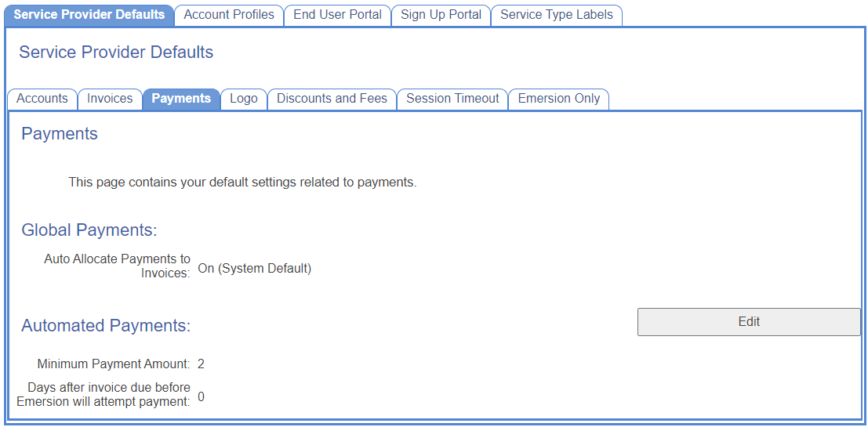
Task: Click the Global Payments heading
Action: coord(89,230)
